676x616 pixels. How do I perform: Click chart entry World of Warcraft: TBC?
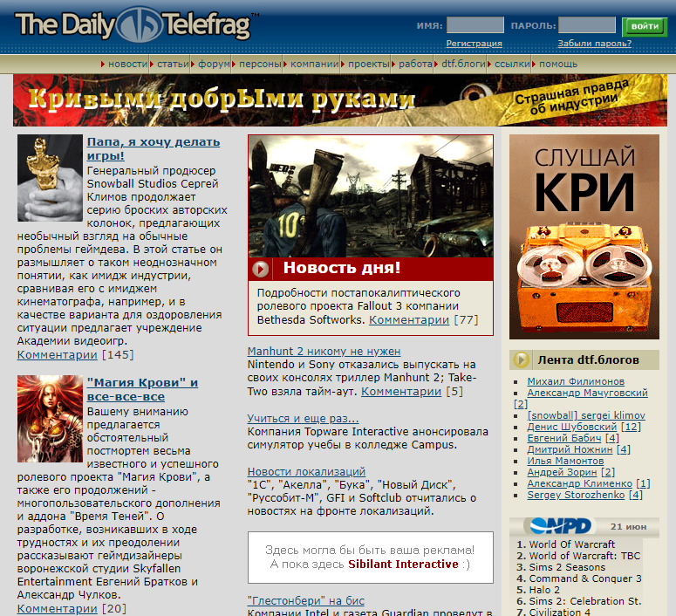[584, 556]
